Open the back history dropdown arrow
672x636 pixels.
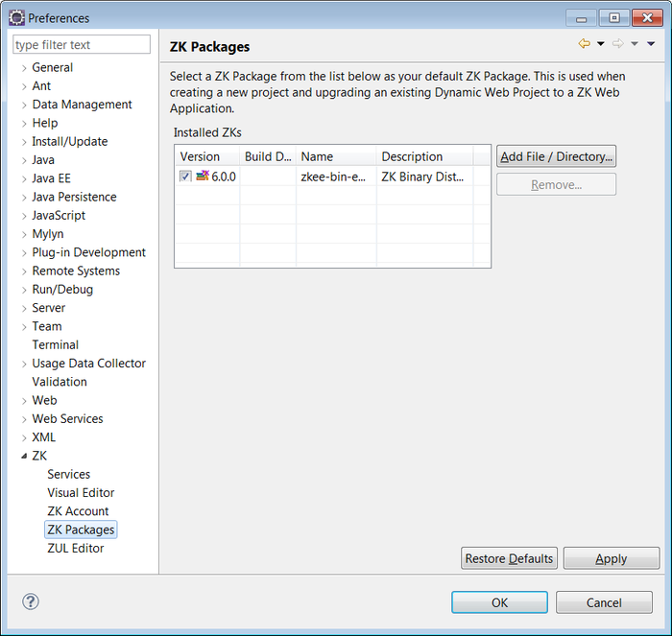pyautogui.click(x=601, y=43)
